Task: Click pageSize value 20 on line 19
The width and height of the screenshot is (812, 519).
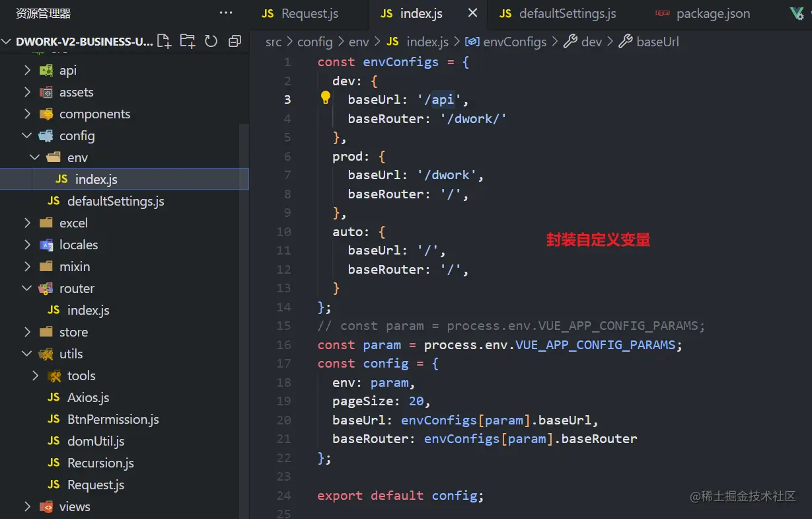Action: (416, 401)
